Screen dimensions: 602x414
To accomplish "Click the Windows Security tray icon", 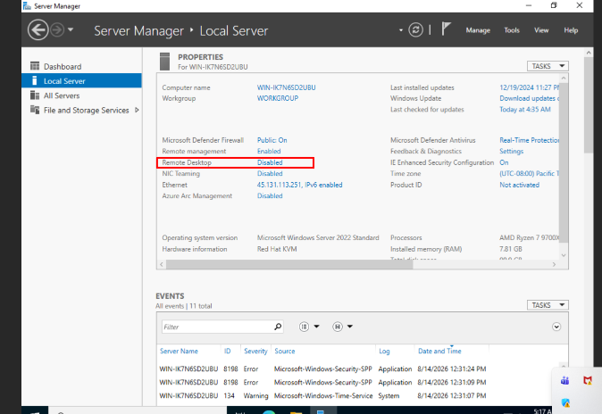I will 565,402.
